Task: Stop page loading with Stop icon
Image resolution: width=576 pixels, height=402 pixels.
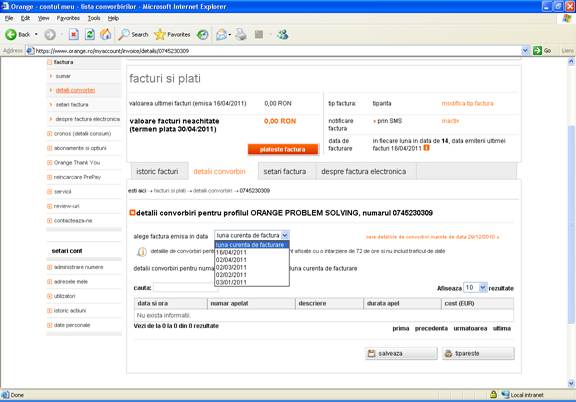Action: pos(73,35)
